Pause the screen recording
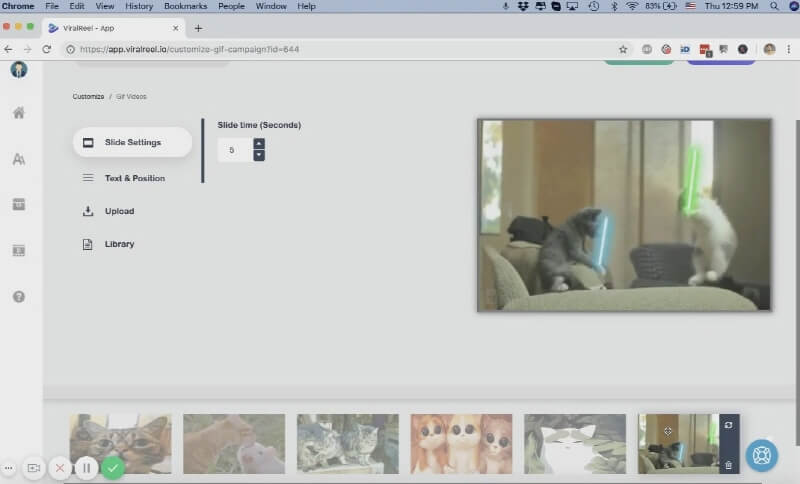Viewport: 800px width, 484px height. click(87, 468)
